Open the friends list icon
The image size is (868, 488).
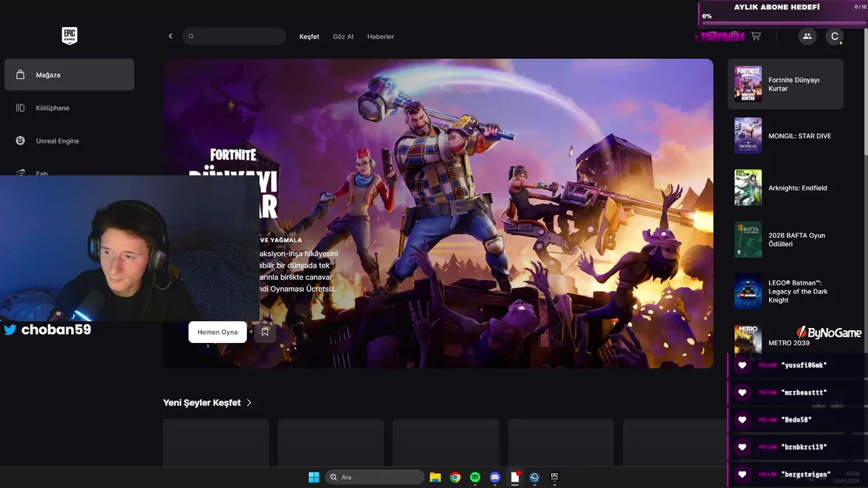click(x=807, y=37)
